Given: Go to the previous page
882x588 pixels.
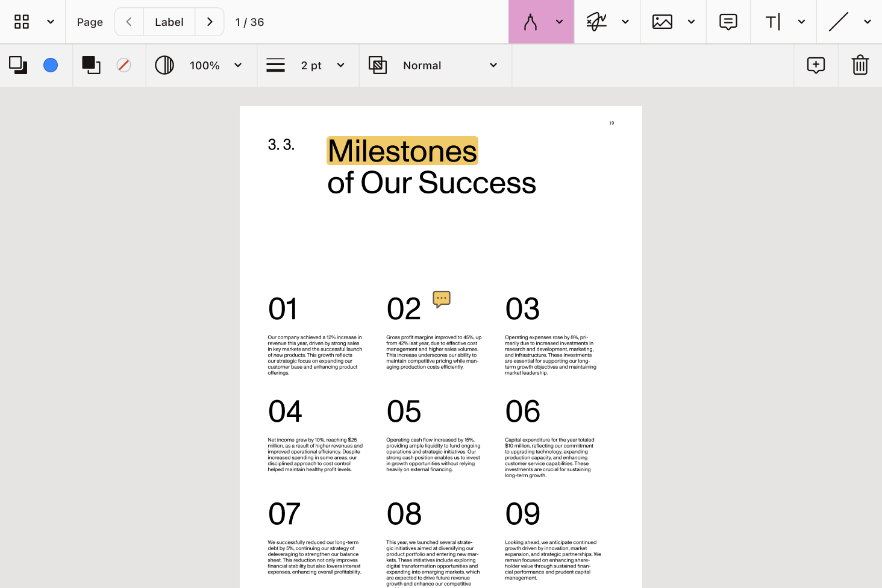Looking at the screenshot, I should click(128, 22).
